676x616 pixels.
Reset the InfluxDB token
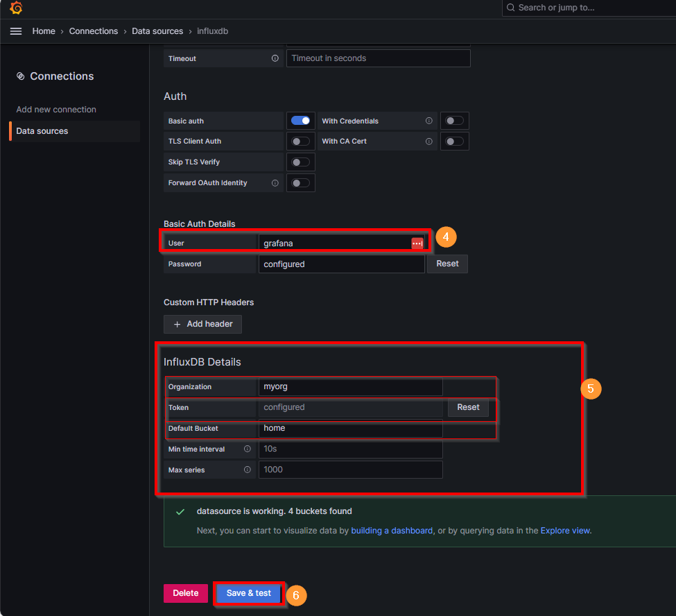point(468,407)
